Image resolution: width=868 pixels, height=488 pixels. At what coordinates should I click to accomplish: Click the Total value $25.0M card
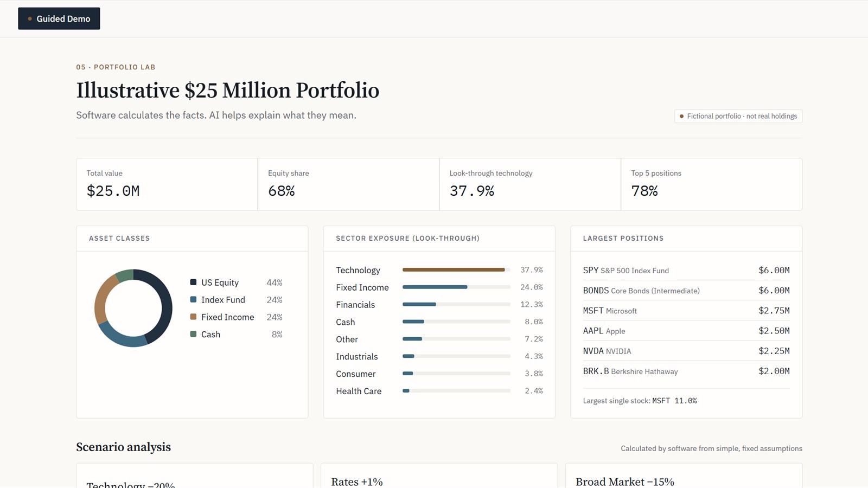(x=167, y=184)
